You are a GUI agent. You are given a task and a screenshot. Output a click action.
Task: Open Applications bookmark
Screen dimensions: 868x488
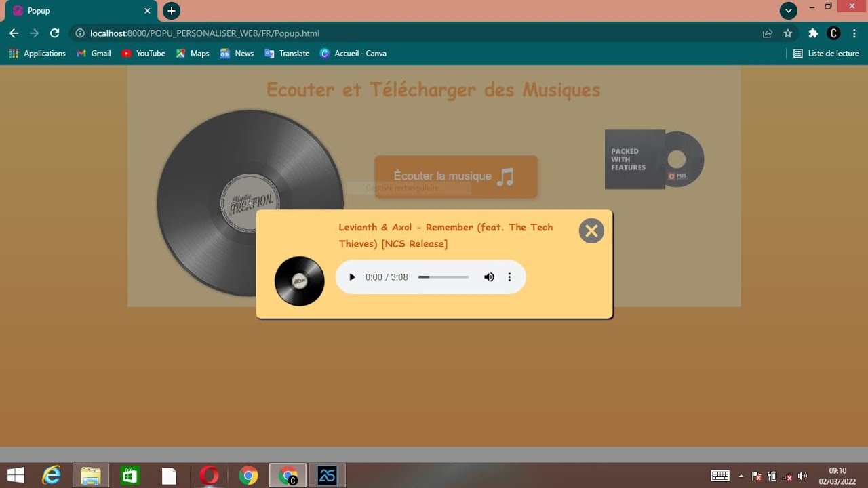37,53
